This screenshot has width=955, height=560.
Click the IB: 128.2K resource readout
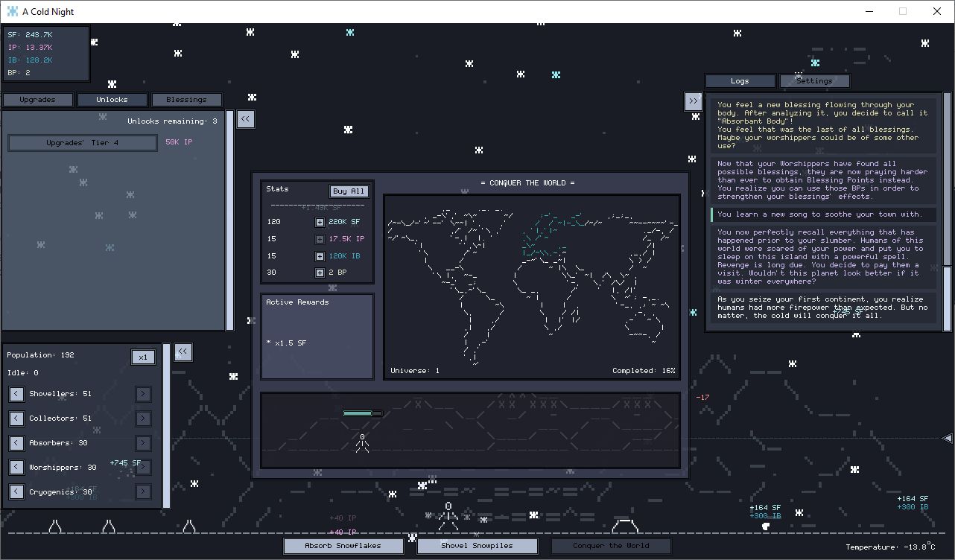point(30,60)
